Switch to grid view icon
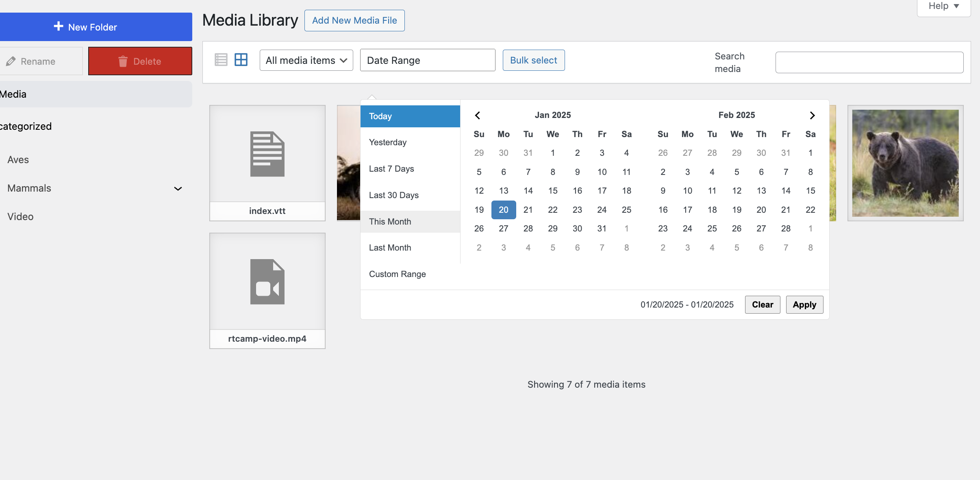 coord(241,60)
